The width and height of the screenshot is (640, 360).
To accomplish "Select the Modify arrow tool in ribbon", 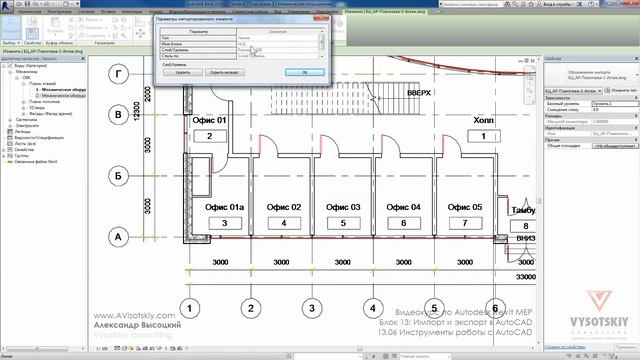I will tap(11, 27).
